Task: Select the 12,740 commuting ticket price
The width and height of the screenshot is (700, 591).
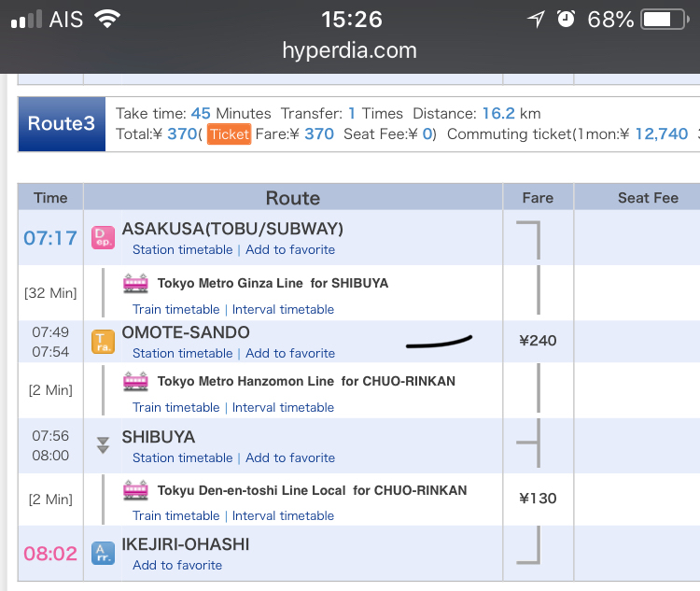Action: coord(662,134)
